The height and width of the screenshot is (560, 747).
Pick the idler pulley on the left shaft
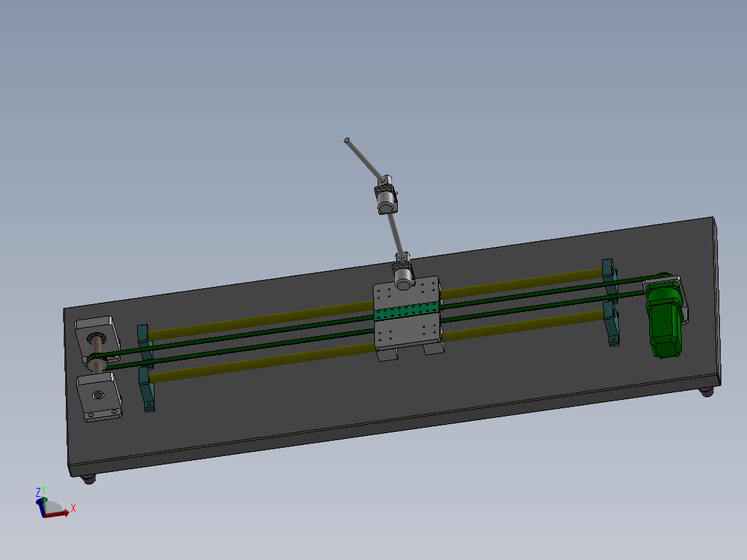[x=96, y=364]
